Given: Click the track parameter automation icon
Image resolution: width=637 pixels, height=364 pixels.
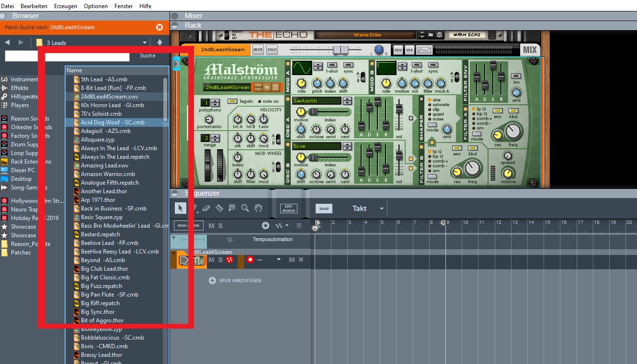Looking at the screenshot, I should point(279,225).
